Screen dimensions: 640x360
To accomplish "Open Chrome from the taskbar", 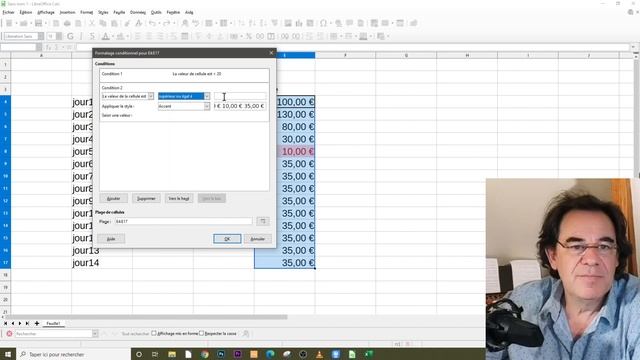I will click(x=204, y=354).
